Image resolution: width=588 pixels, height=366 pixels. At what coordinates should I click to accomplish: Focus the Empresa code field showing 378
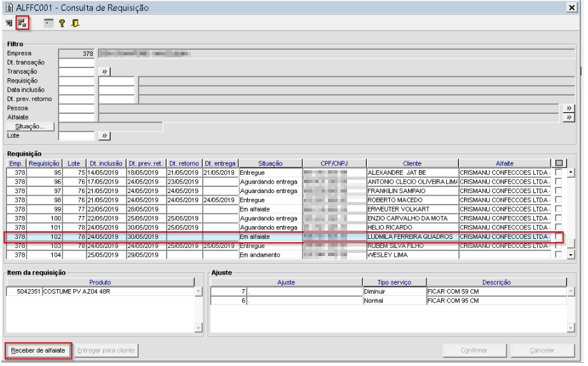click(76, 53)
